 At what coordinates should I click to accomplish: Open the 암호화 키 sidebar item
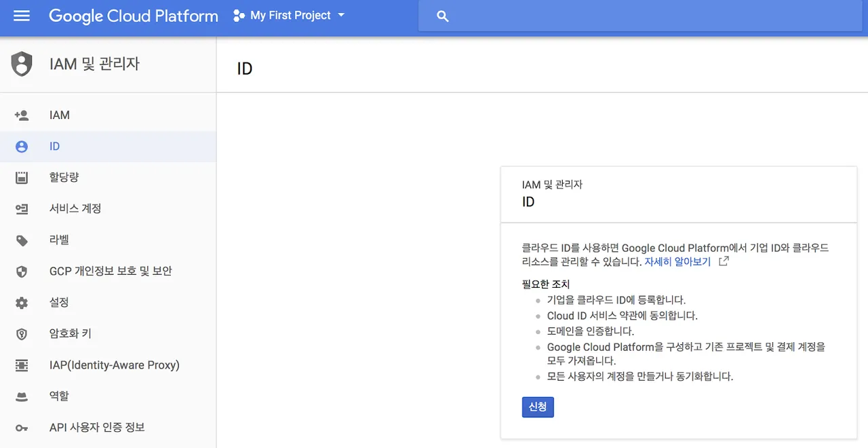click(108, 333)
